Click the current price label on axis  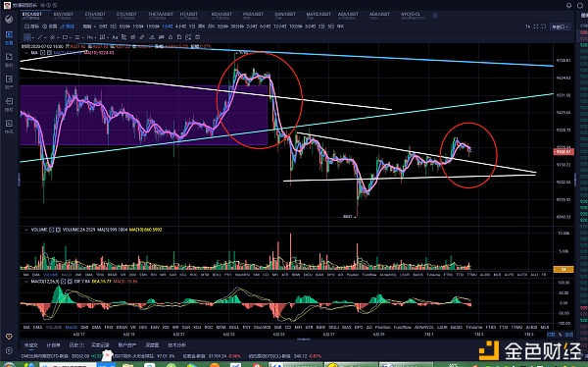pyautogui.click(x=563, y=152)
